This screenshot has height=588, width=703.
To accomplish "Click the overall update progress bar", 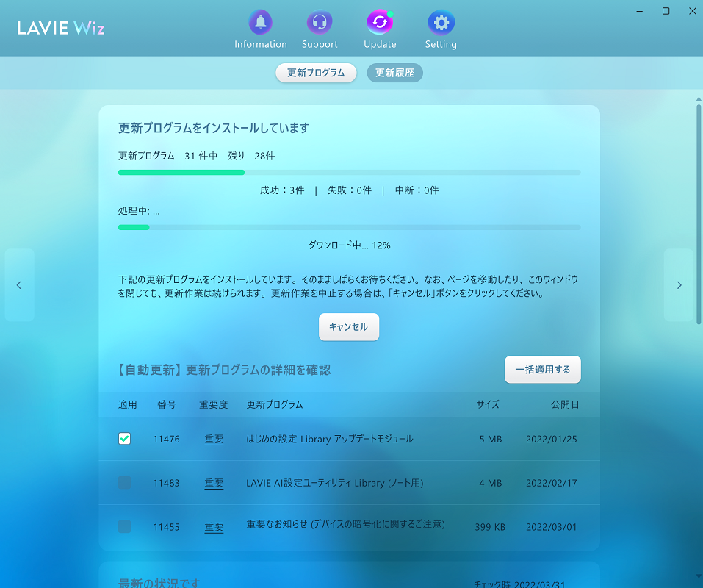I will pyautogui.click(x=349, y=172).
